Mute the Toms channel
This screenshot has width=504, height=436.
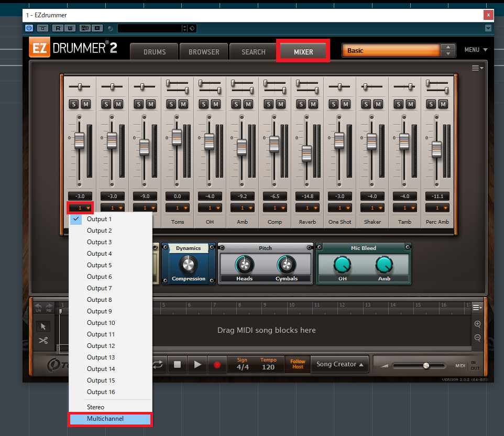point(183,104)
